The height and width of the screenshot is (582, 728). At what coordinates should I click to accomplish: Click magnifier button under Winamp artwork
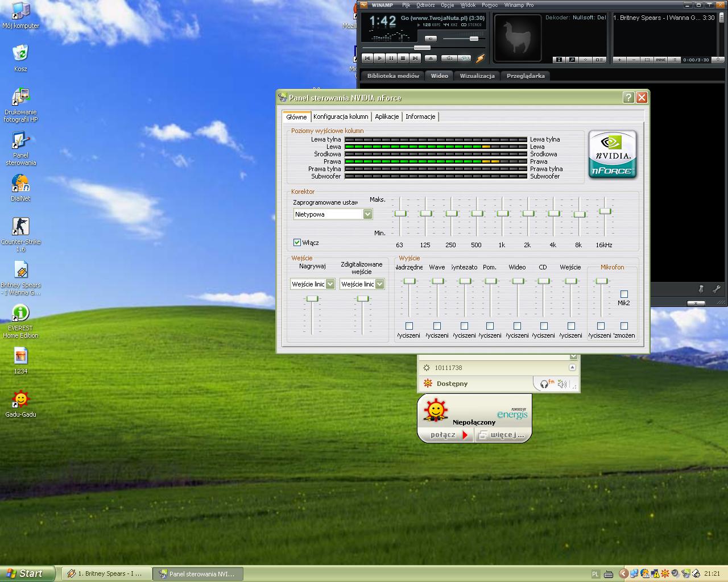572,60
